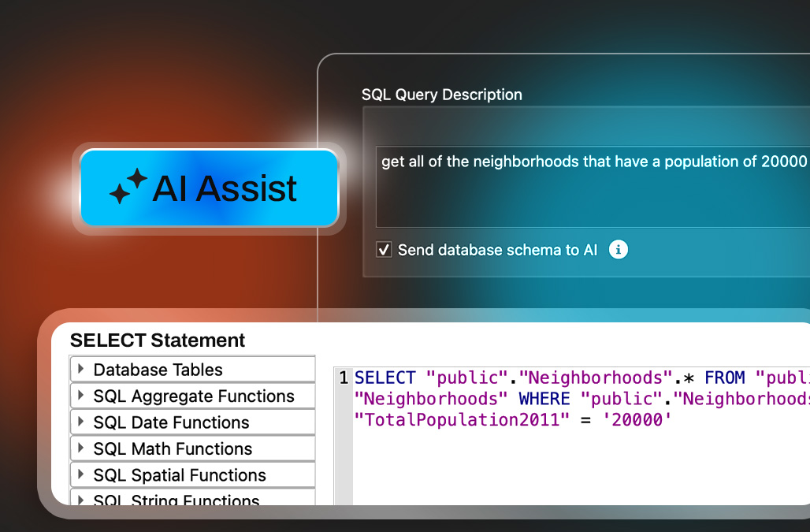Click the 'TotalPopulation2011' column in the query
The height and width of the screenshot is (532, 810).
point(461,419)
